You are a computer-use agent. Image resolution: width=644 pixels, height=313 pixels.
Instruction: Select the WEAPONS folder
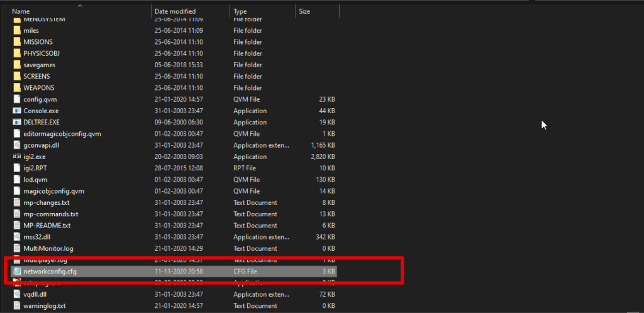tap(38, 88)
